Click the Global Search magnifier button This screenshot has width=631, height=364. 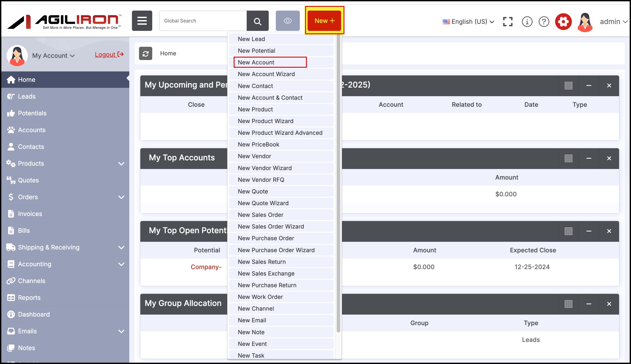click(x=257, y=21)
